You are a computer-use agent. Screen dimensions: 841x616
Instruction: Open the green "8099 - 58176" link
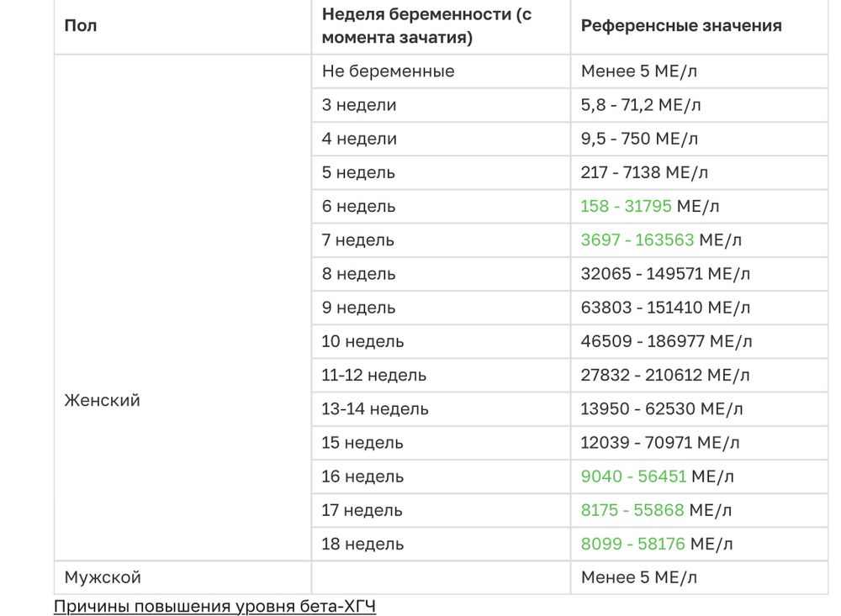coord(632,544)
